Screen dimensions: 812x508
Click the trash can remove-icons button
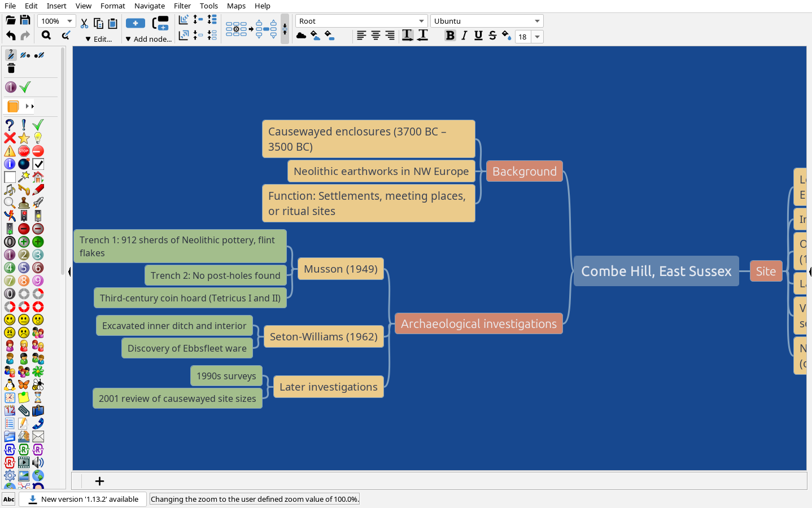(x=11, y=68)
